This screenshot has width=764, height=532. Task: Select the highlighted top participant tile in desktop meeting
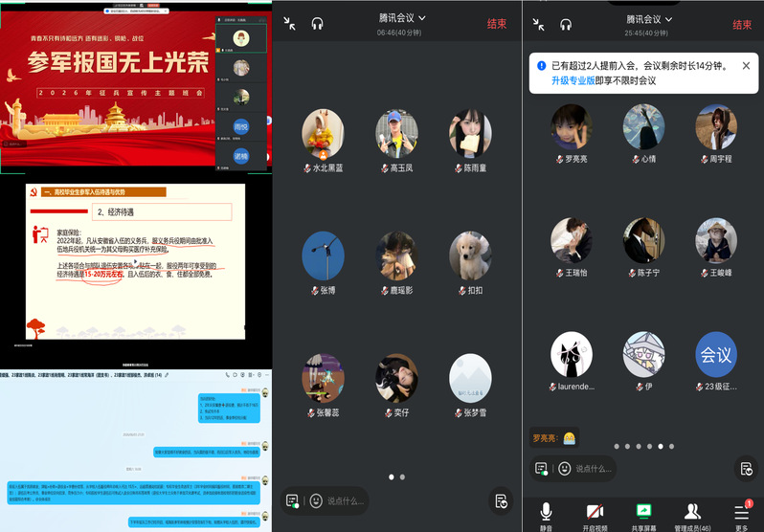(x=241, y=38)
